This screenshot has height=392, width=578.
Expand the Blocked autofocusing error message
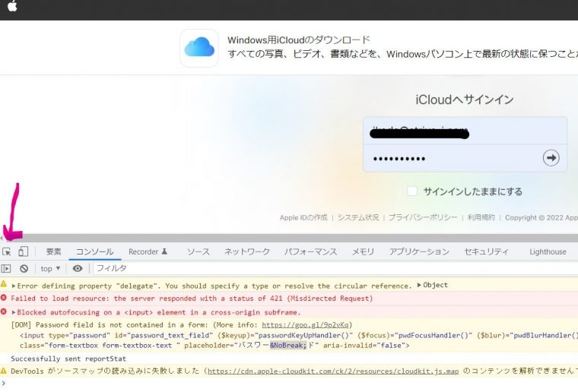click(x=14, y=312)
